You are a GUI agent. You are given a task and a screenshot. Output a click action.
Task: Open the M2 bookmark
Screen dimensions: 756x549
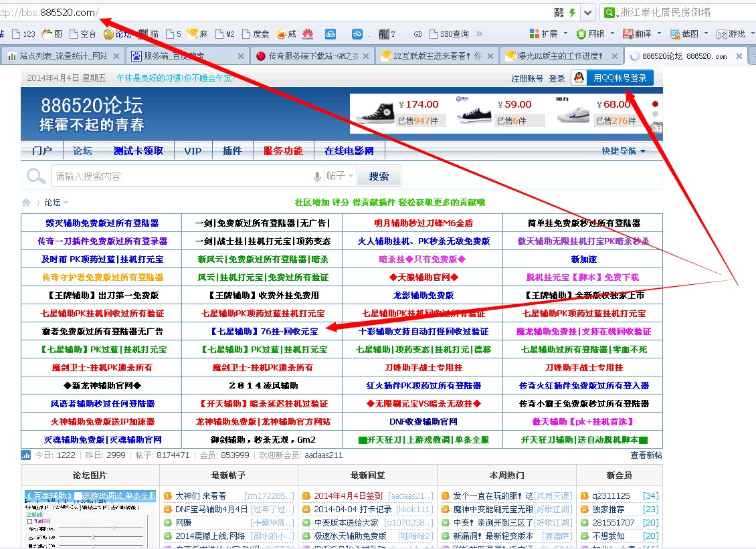pos(225,33)
